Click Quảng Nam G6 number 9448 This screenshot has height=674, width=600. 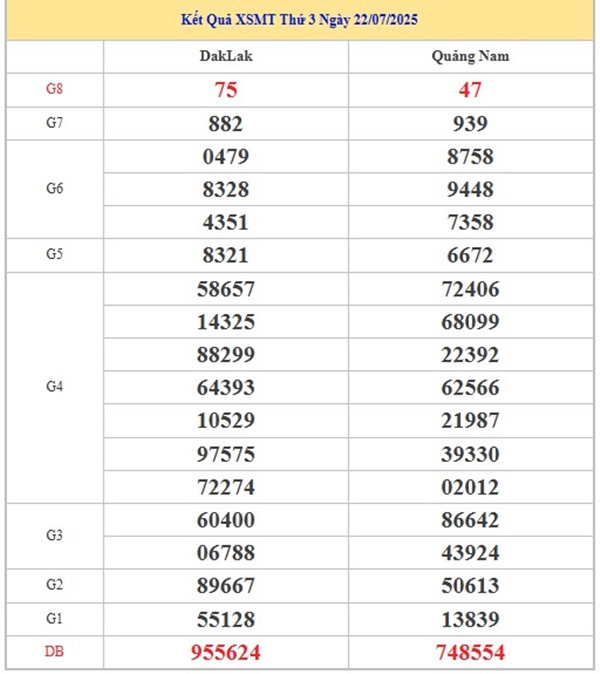tap(471, 188)
